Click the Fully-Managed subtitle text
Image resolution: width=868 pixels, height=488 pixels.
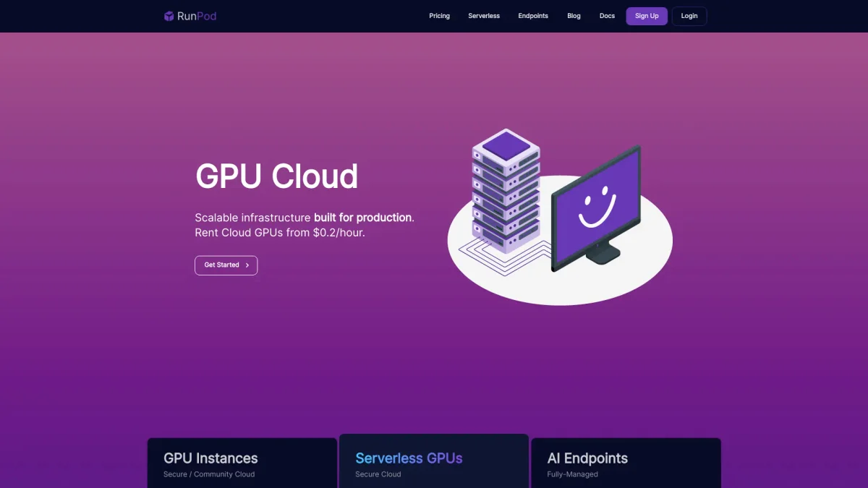point(572,474)
